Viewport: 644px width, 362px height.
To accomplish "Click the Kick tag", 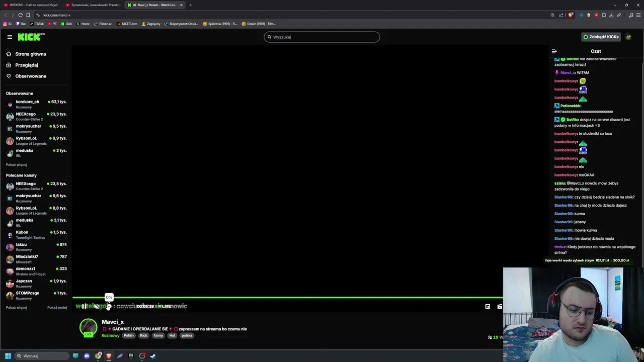I will click(x=143, y=335).
